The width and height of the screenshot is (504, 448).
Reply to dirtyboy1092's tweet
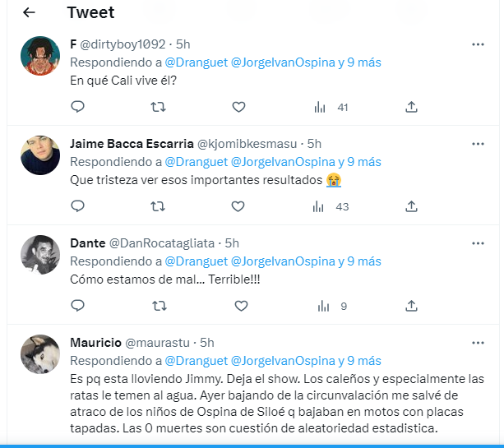click(78, 107)
